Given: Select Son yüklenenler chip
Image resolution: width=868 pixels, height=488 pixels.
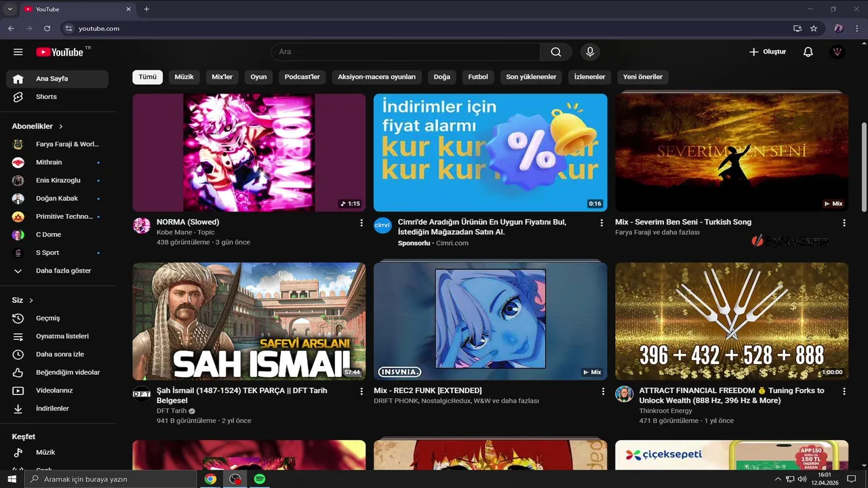Looking at the screenshot, I should click(x=531, y=77).
